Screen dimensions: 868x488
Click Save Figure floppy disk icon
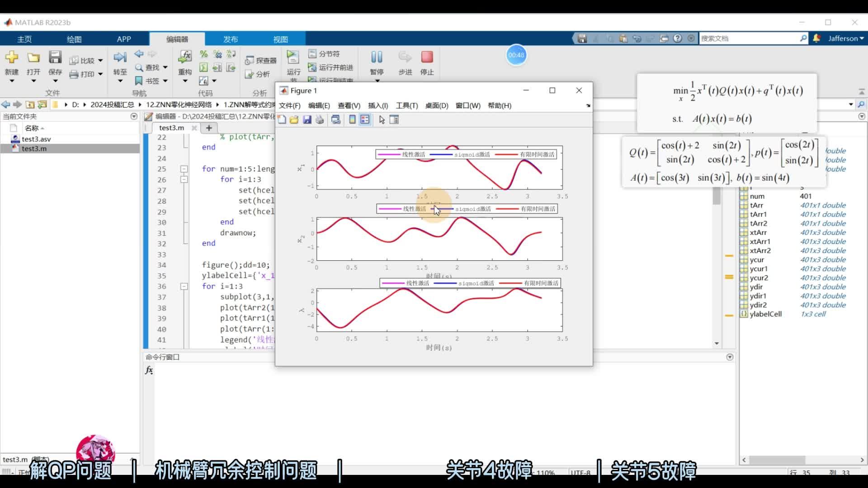(x=307, y=120)
